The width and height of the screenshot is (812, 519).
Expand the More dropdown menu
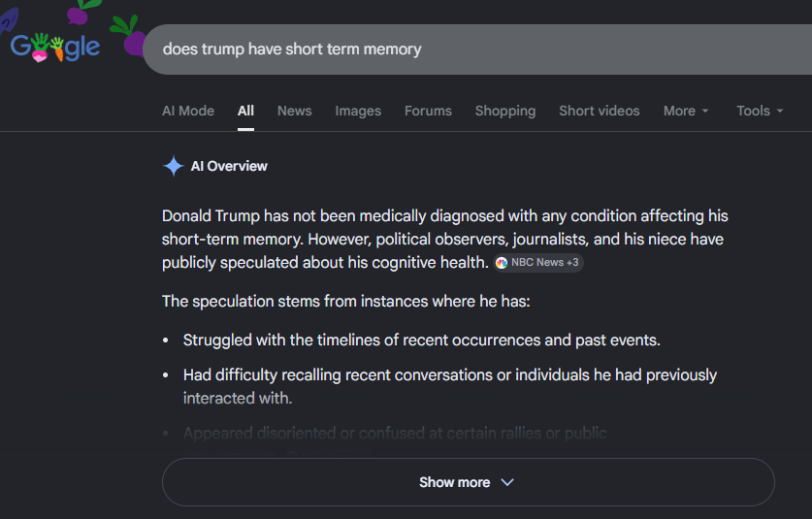686,111
